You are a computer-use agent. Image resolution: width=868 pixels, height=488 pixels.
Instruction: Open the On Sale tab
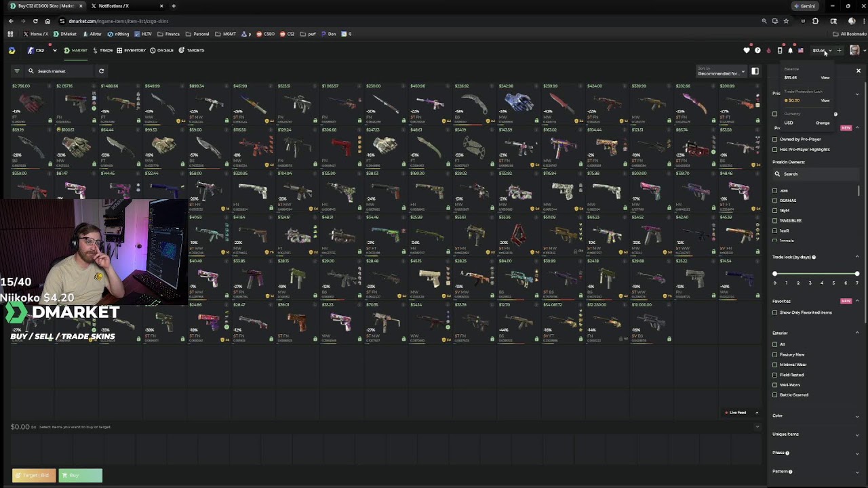point(161,50)
